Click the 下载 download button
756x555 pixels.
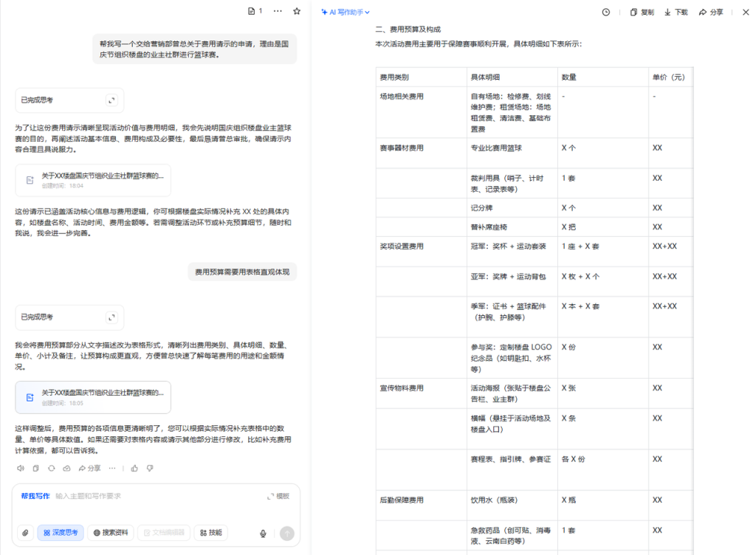[x=676, y=13]
